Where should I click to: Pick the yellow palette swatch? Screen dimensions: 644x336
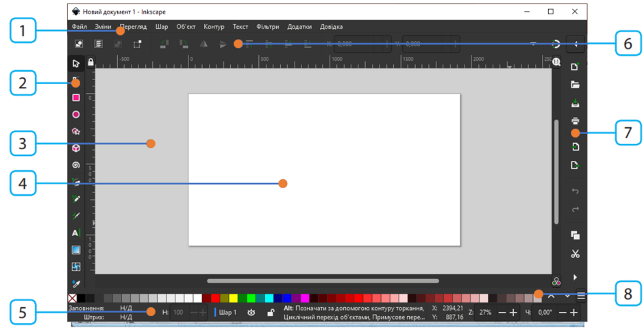234,298
